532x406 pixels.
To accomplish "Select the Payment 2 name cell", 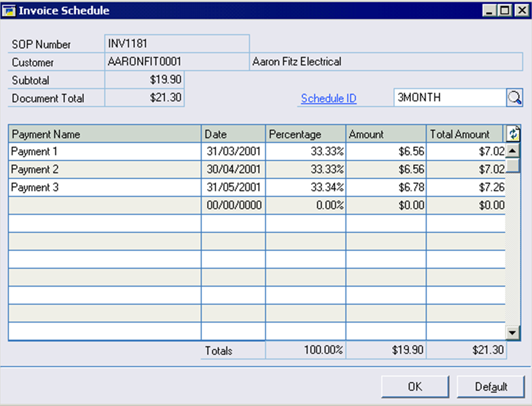I will pos(104,169).
